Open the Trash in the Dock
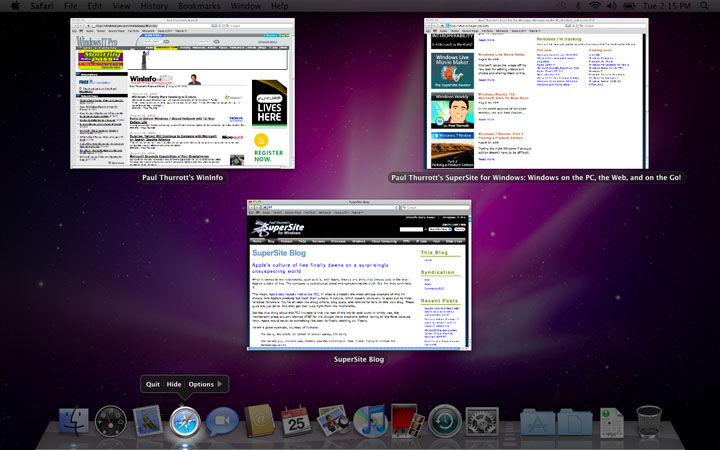This screenshot has height=450, width=720. point(649,421)
